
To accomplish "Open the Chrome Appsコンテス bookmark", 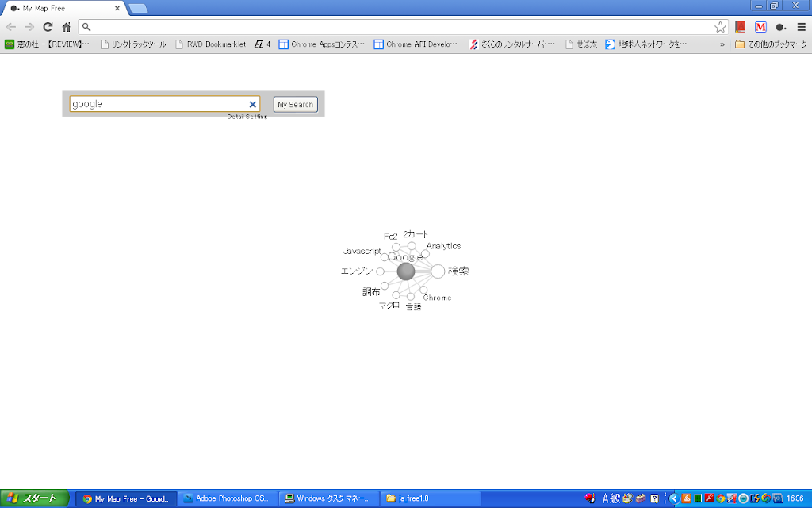I will [322, 44].
